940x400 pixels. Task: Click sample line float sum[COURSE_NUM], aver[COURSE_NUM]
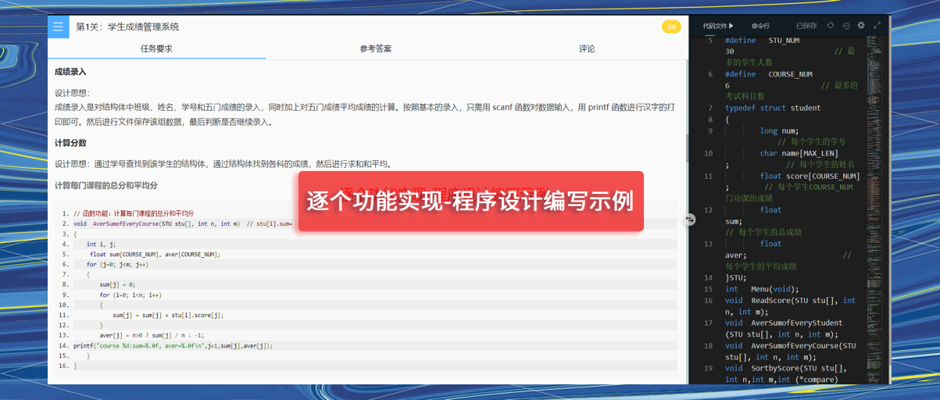(155, 254)
